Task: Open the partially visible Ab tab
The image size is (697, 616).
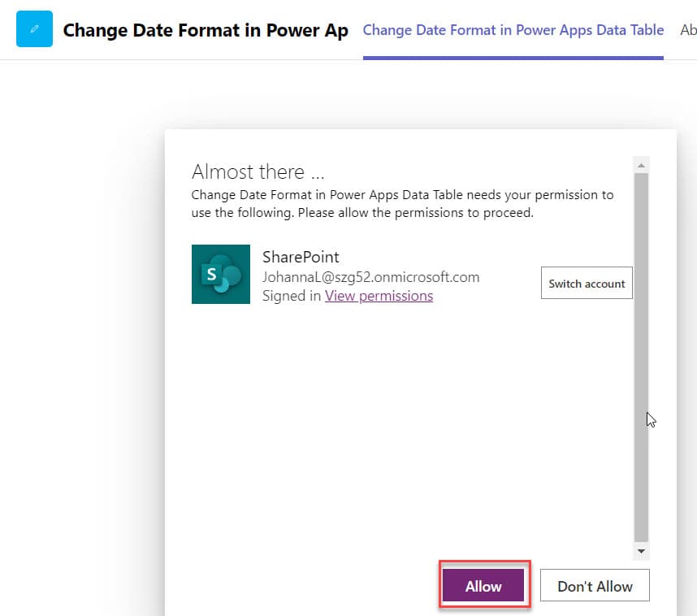Action: coord(688,30)
